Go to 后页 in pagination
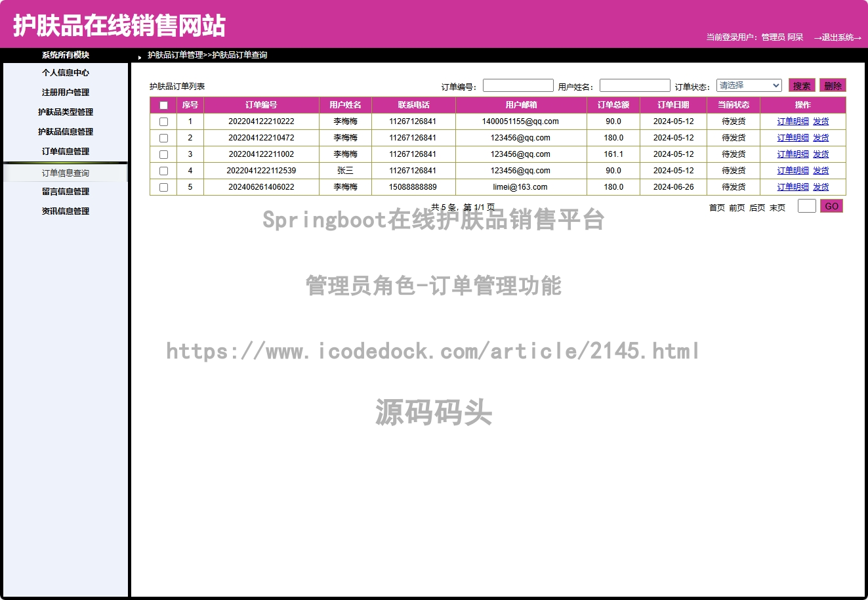868x600 pixels. coord(757,207)
